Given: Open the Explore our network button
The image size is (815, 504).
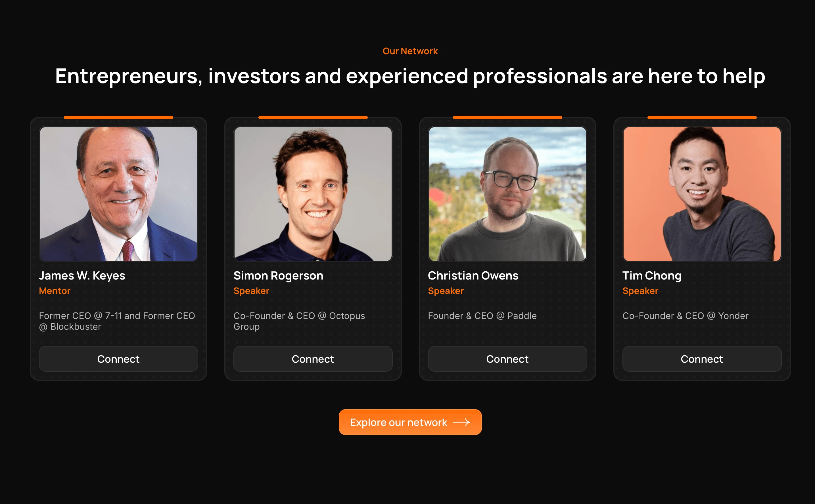Looking at the screenshot, I should click(410, 422).
